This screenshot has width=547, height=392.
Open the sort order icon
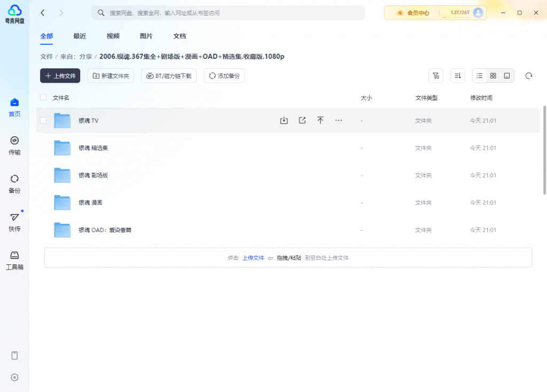[x=458, y=76]
